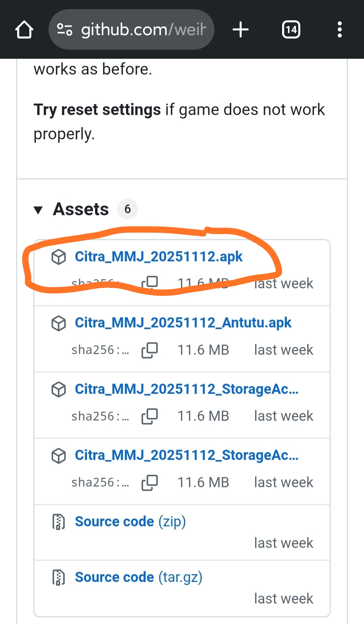The width and height of the screenshot is (364, 624).
Task: Tap the github.com address bar
Action: click(143, 30)
